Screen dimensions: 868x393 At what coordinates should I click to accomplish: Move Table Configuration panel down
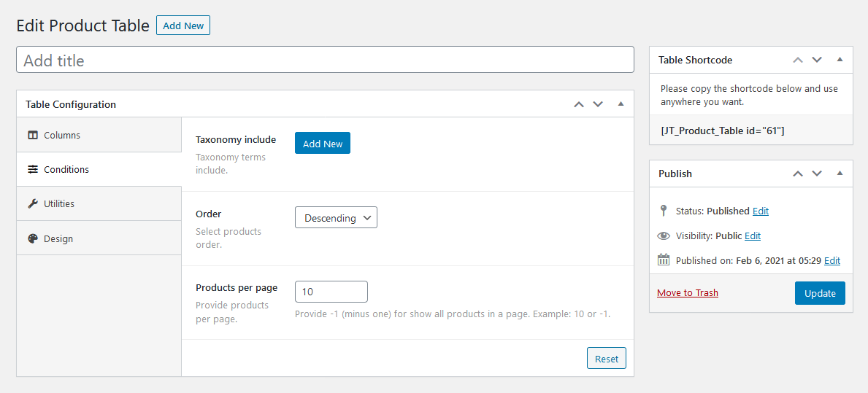(598, 104)
